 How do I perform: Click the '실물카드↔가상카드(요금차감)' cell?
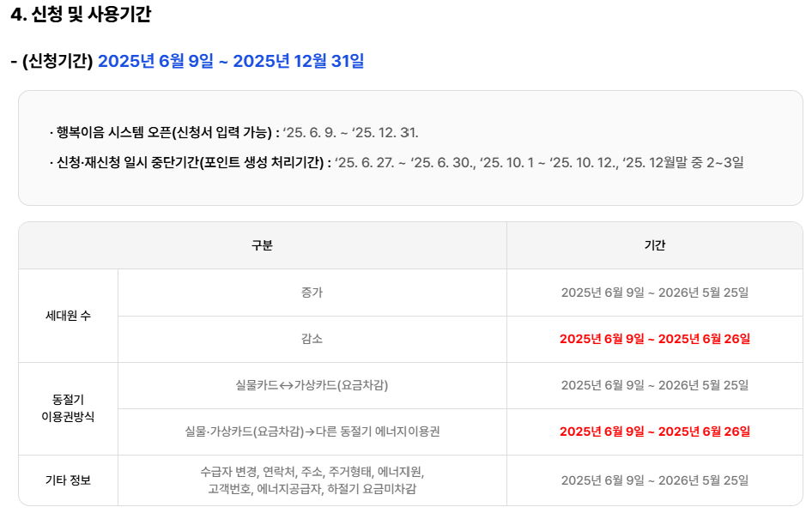coord(312,386)
